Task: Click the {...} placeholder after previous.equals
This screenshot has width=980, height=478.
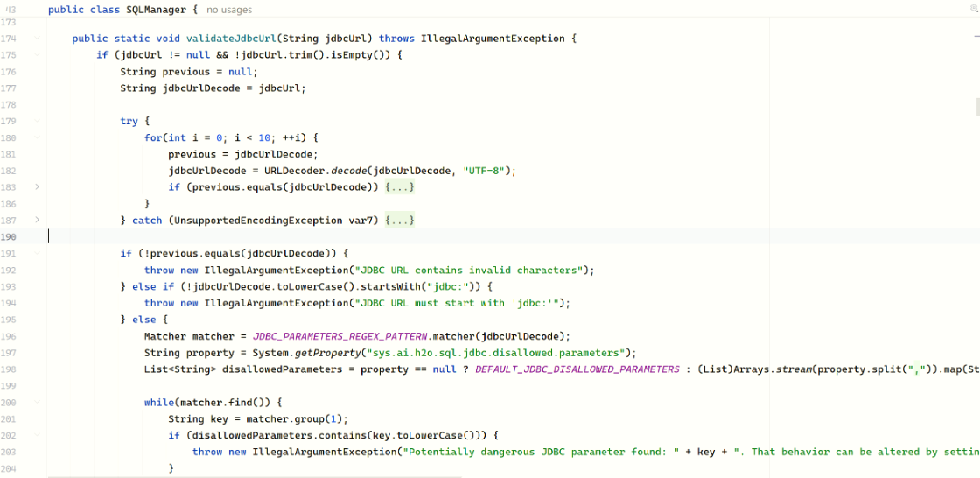Action: (399, 187)
